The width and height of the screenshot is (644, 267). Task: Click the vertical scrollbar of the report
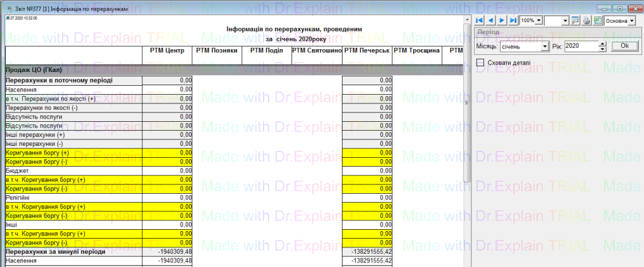coord(467,126)
